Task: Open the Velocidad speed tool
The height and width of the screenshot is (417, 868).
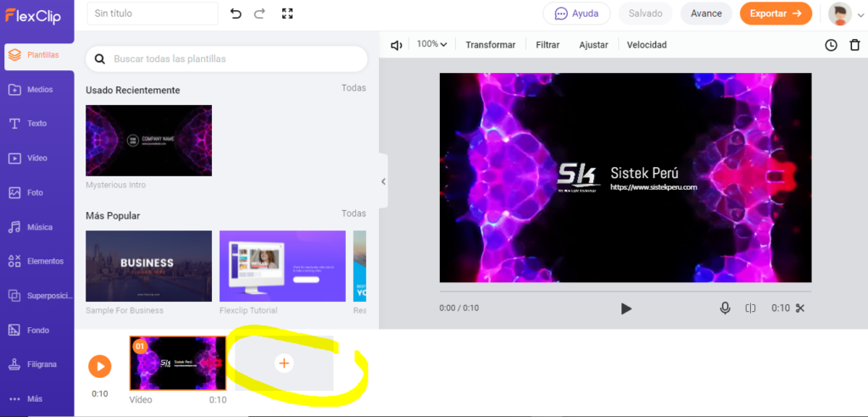Action: coord(647,45)
